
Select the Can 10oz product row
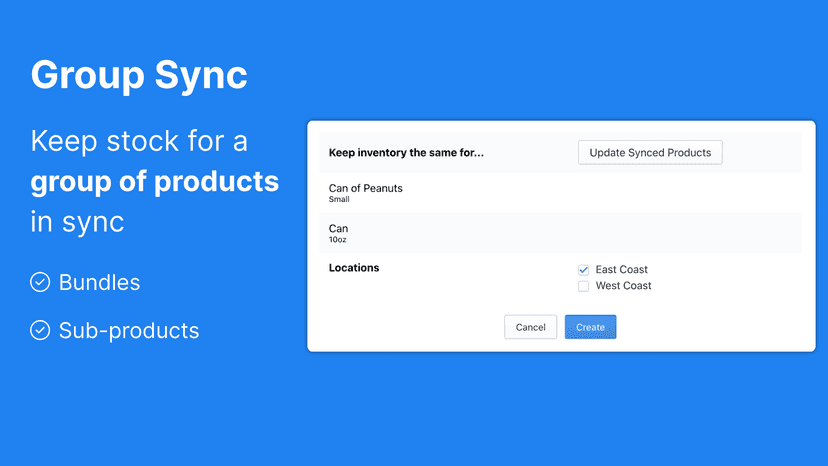(x=560, y=233)
